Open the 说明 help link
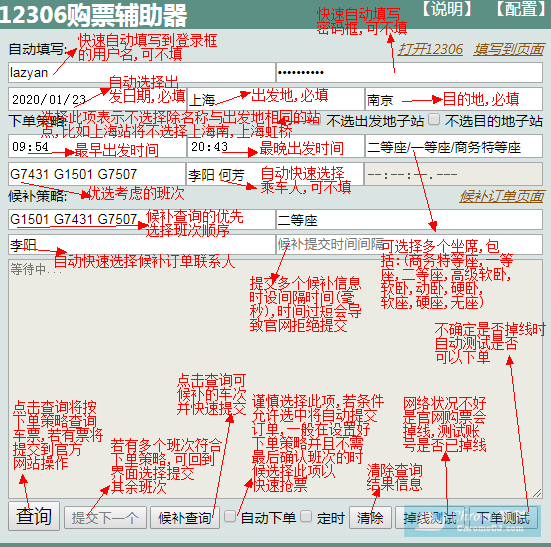Screen dimensions: 551x547 446,8
